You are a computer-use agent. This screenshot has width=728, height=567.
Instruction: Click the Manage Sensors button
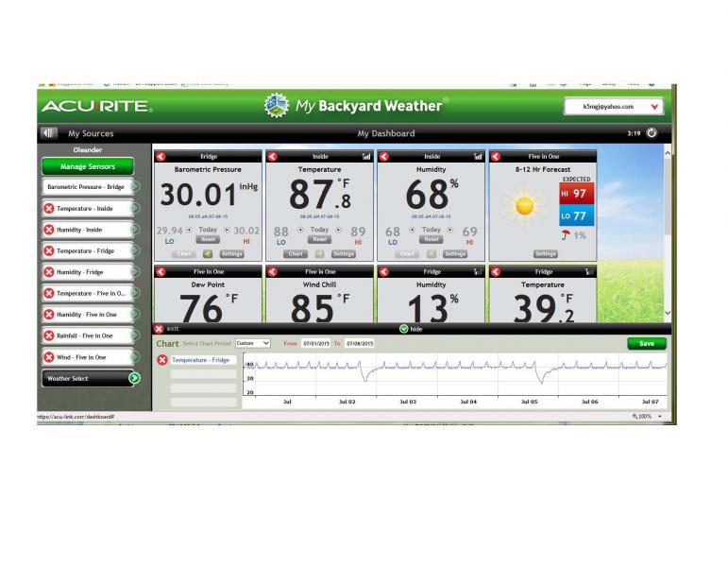pos(87,166)
